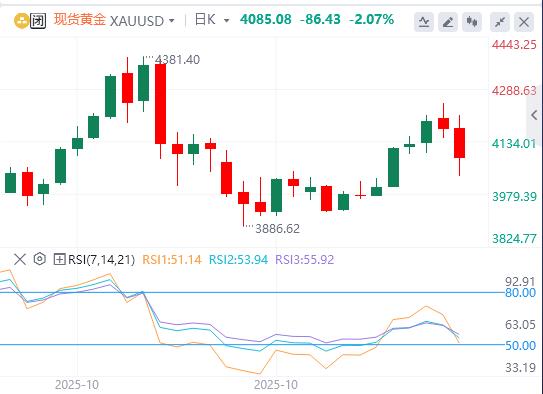Click the RSI(7,14,21) indicator label

(x=101, y=259)
